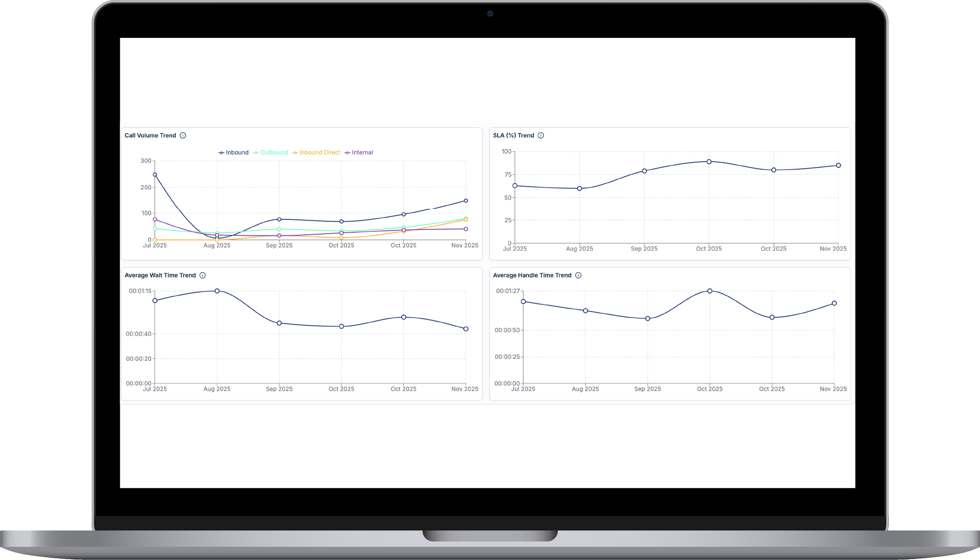Click the Average Wait Time Trend info icon

pyautogui.click(x=203, y=275)
